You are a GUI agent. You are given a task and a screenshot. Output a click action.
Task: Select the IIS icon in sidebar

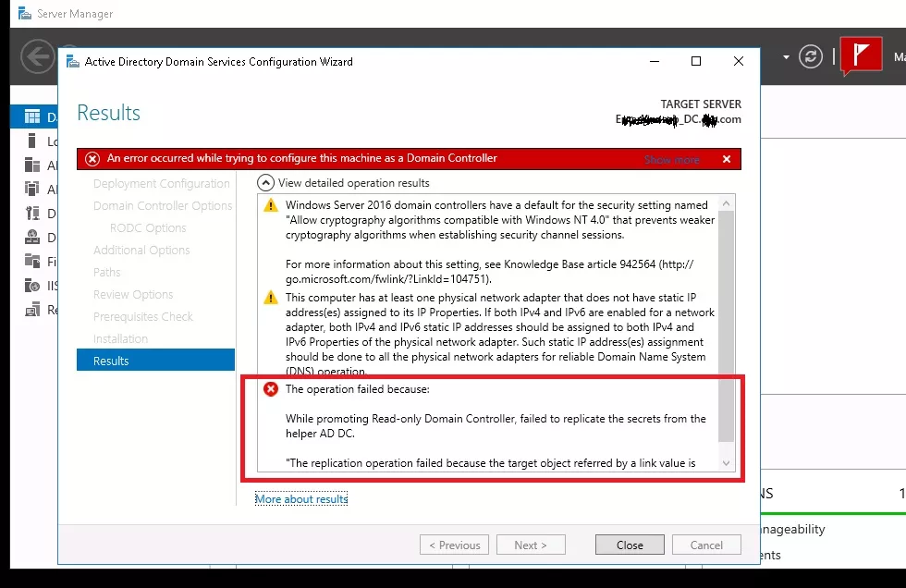click(x=32, y=286)
